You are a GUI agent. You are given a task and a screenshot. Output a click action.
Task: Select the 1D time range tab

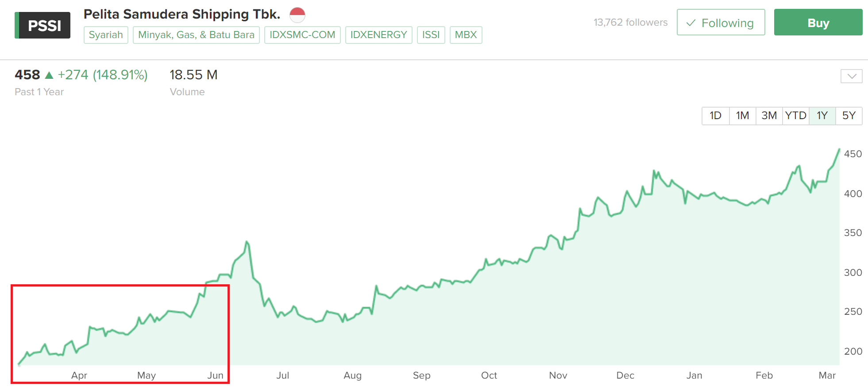715,116
